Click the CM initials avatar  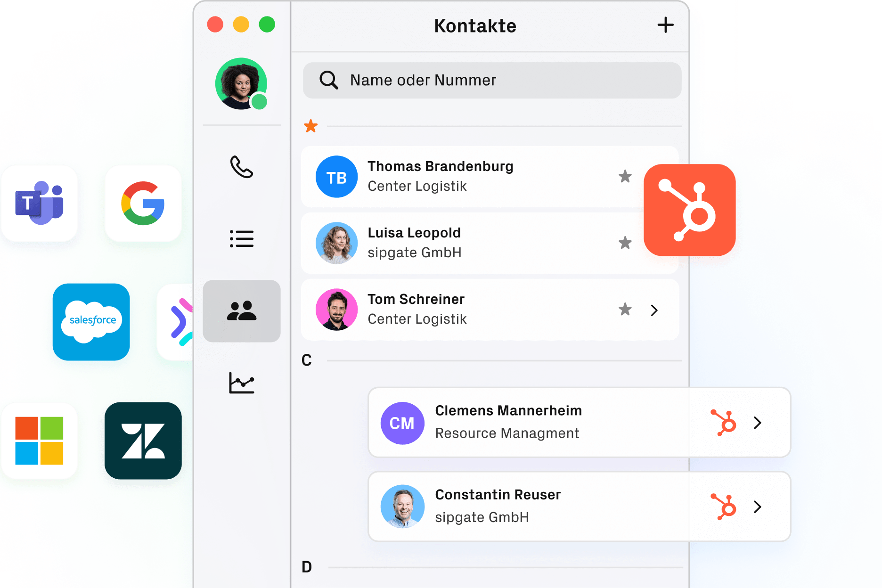click(x=402, y=423)
